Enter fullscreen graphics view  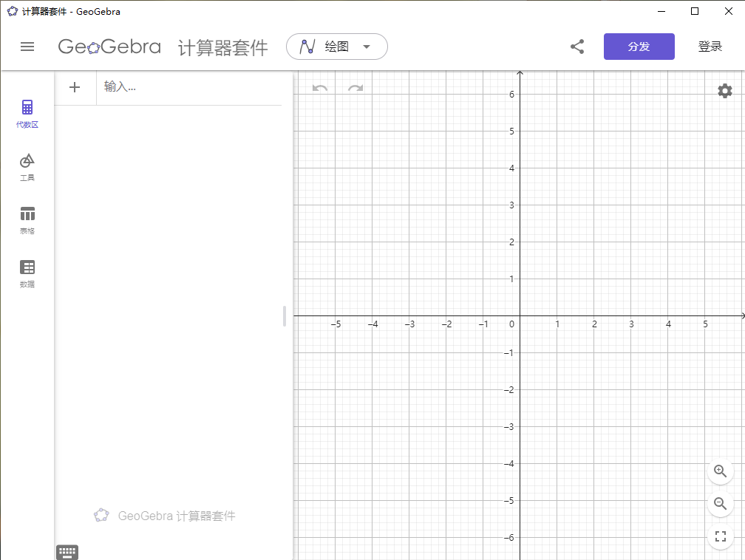tap(720, 536)
